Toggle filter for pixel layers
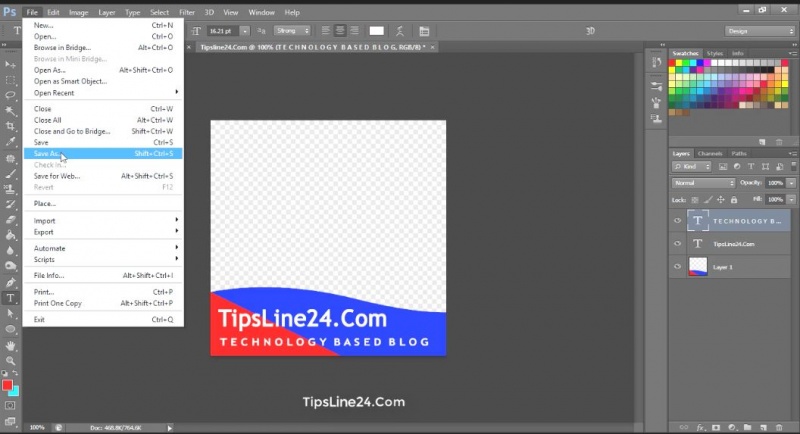 pos(723,167)
